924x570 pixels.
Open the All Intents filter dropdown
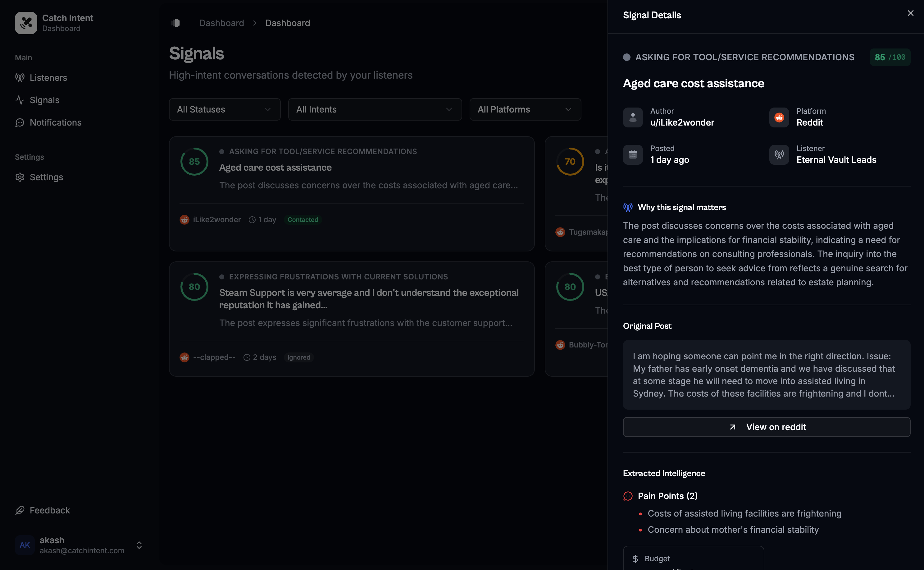click(375, 109)
